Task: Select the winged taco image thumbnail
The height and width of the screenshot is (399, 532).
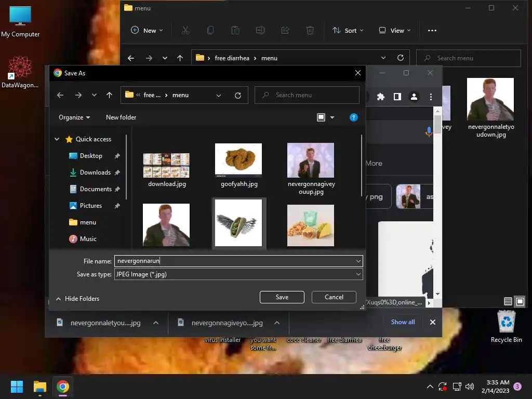Action: [x=238, y=223]
